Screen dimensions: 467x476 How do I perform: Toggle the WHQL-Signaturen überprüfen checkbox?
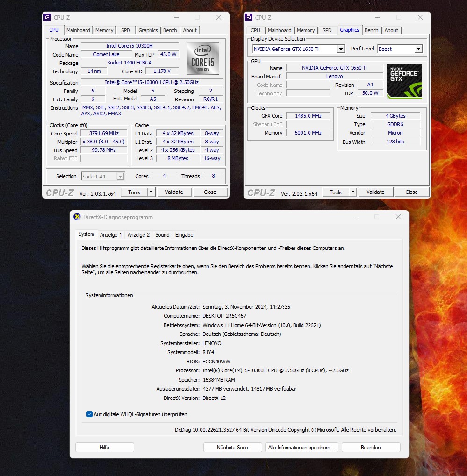(90, 414)
